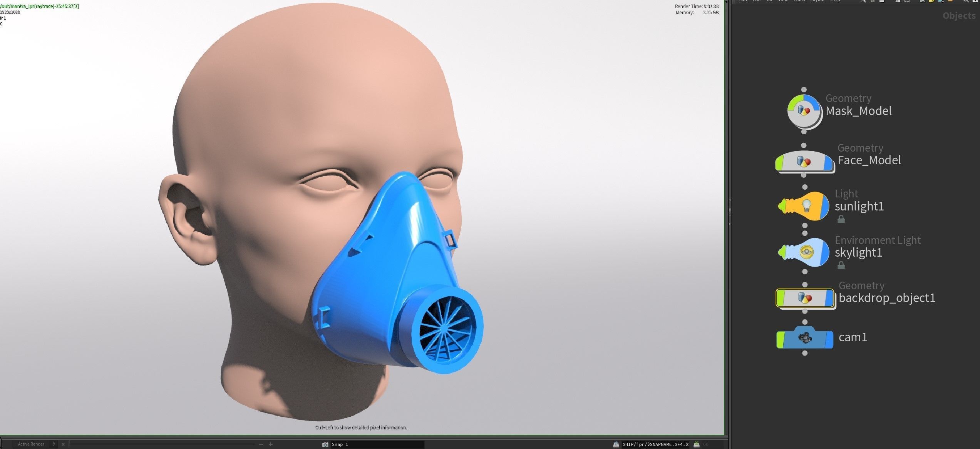980x449 pixels.
Task: Toggle the green selectable flag on cam1
Action: (x=781, y=340)
